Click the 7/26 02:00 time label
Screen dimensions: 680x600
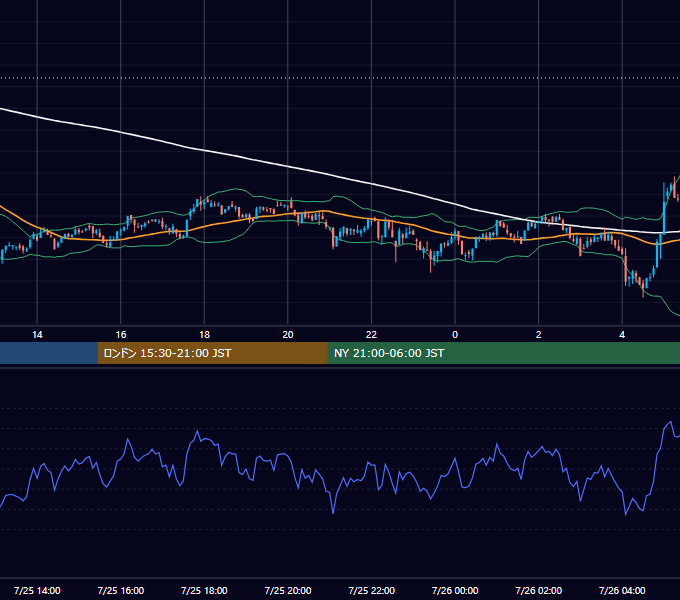pos(539,590)
